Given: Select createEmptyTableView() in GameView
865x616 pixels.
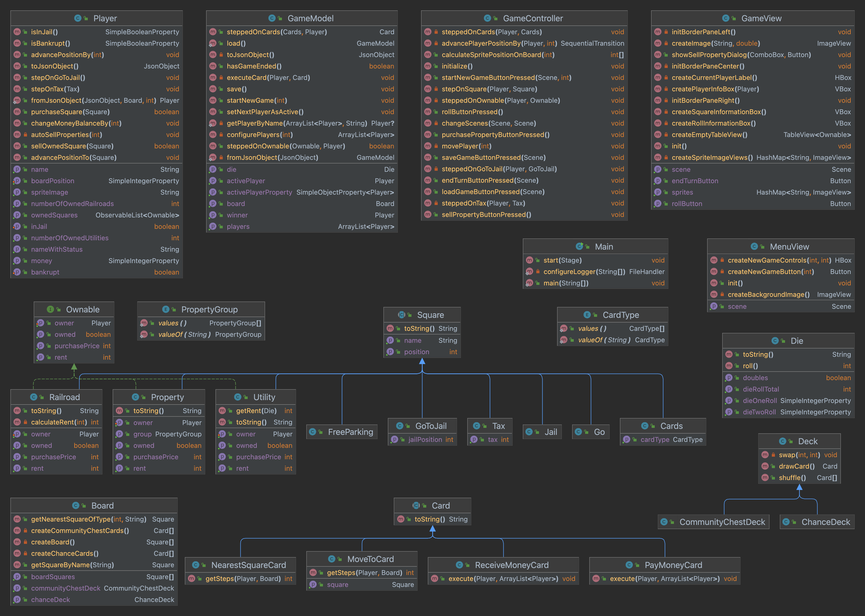Looking at the screenshot, I should pyautogui.click(x=753, y=135).
